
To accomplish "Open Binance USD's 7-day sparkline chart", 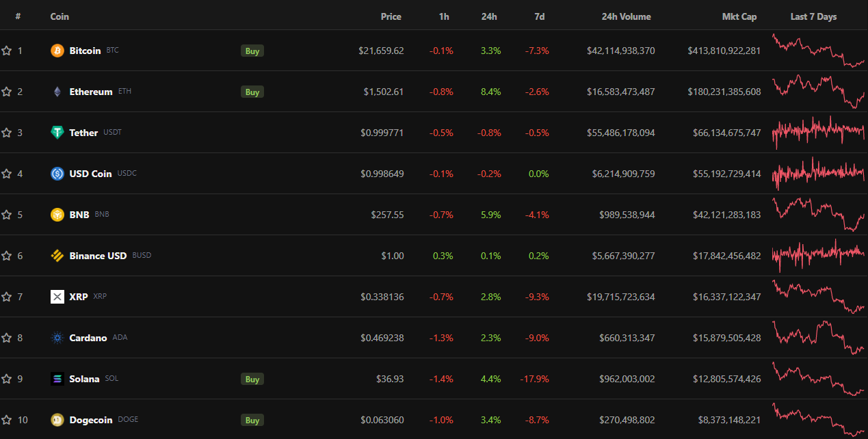I will coord(819,256).
